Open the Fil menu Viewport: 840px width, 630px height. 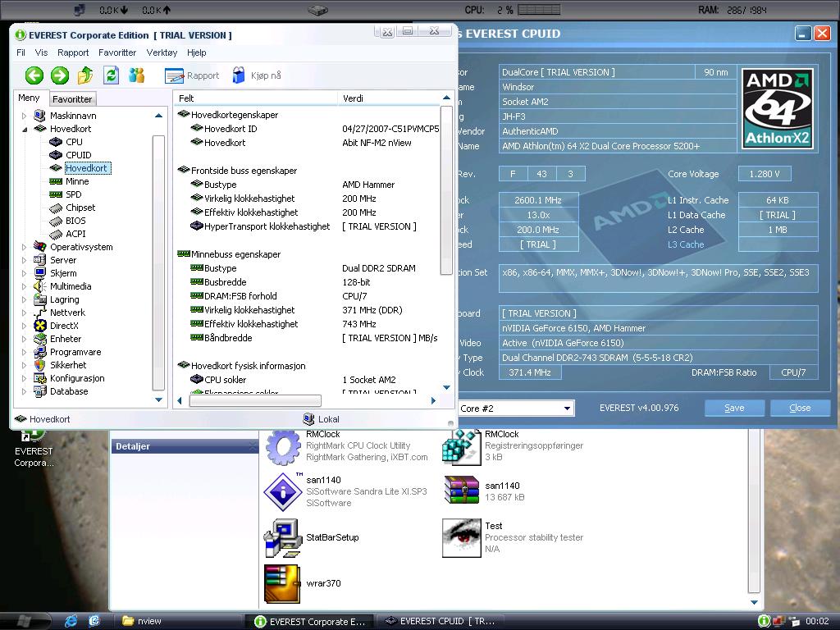click(x=21, y=52)
